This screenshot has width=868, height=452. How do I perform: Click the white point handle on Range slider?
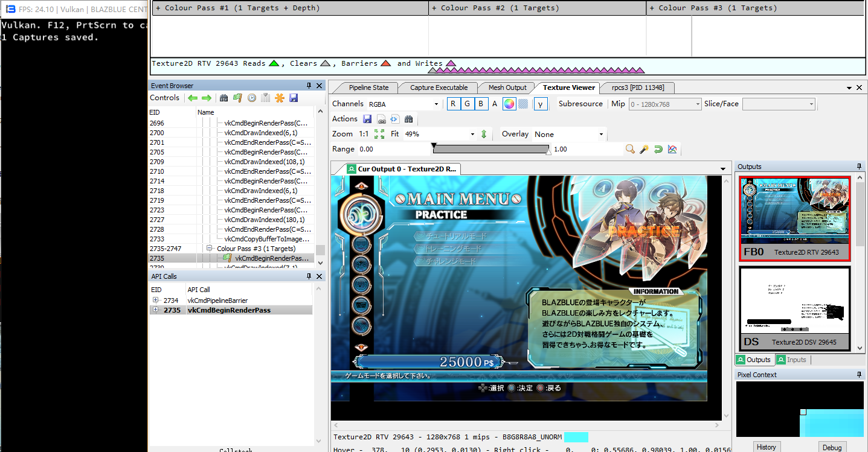[548, 152]
